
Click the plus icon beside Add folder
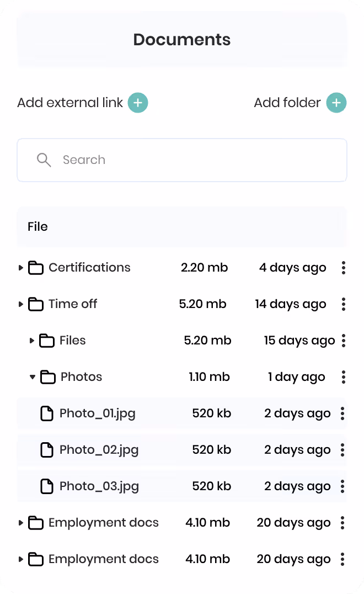click(336, 103)
